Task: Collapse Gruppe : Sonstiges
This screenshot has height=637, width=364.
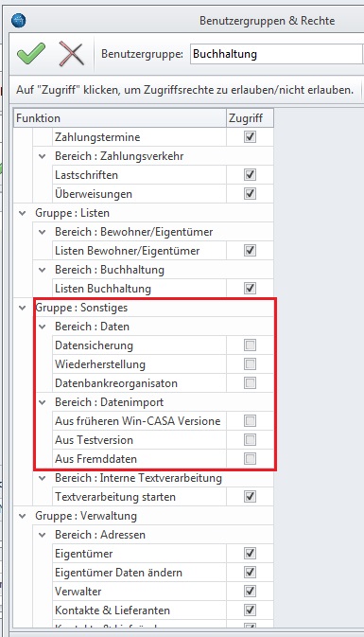Action: point(23,308)
